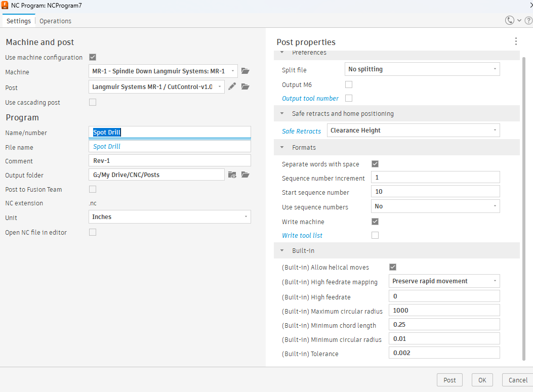Click the Tolerance value field
This screenshot has height=392, width=533.
pyautogui.click(x=444, y=353)
